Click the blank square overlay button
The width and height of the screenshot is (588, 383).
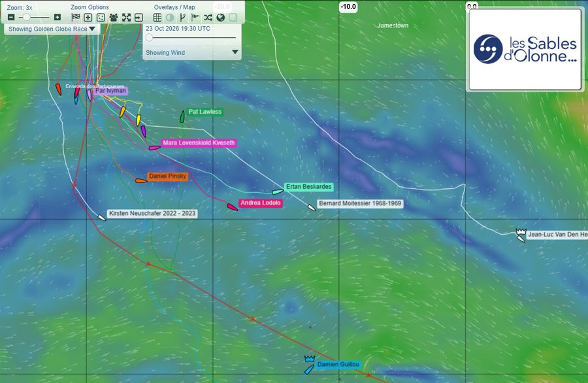point(233,17)
